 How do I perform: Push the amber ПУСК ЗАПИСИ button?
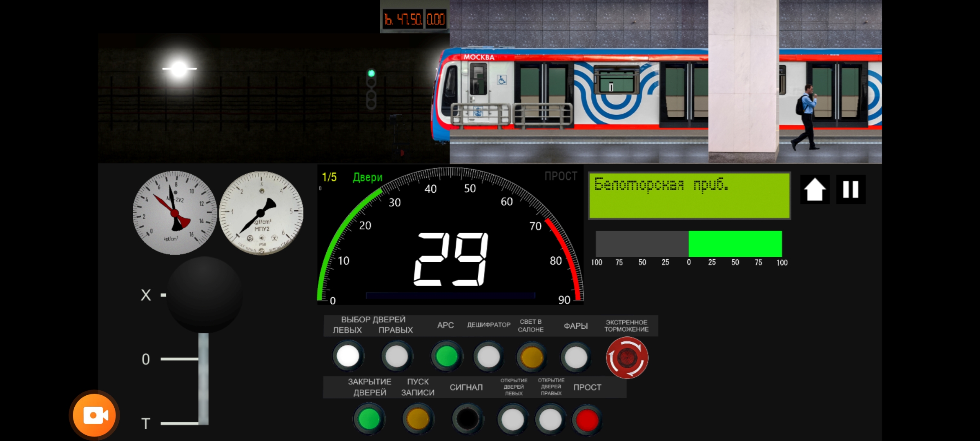pos(417,419)
